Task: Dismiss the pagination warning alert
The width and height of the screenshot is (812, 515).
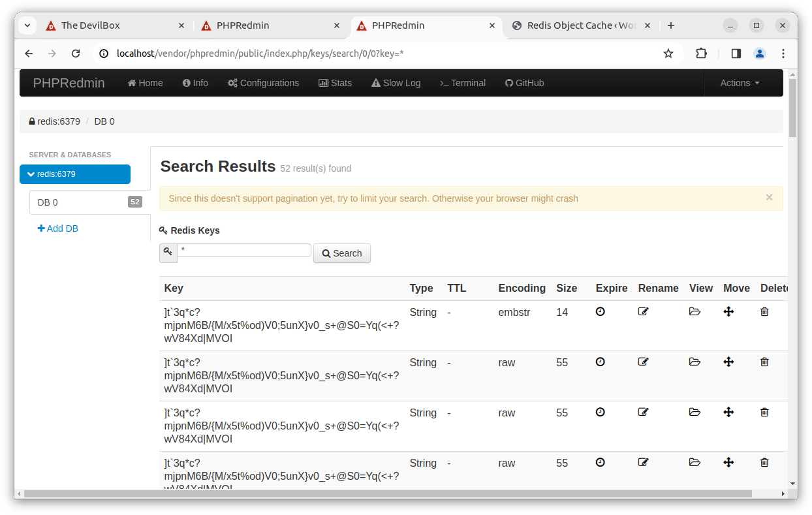Action: point(769,197)
